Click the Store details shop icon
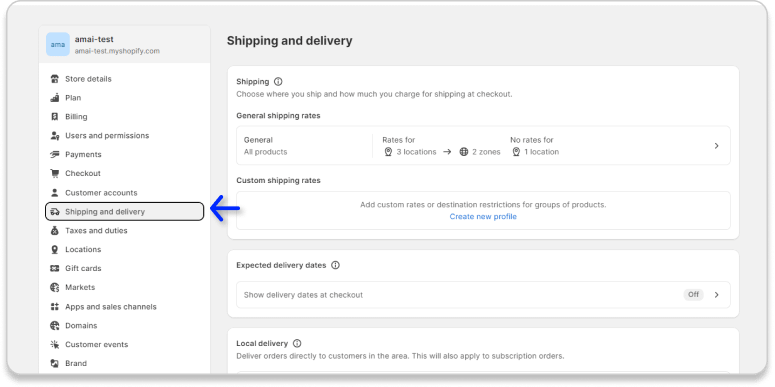Image resolution: width=775 pixels, height=387 pixels. coord(55,79)
